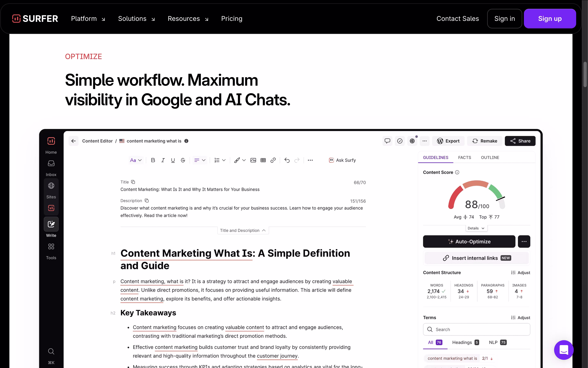The image size is (588, 368).
Task: Click Adjust next to Content Structure
Action: (x=520, y=273)
